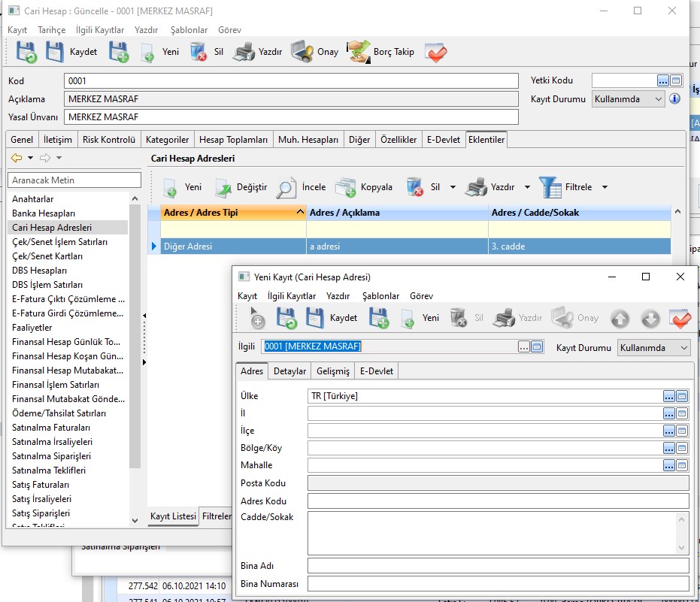Image resolution: width=700 pixels, height=602 pixels.
Task: Select Banka Hesapları in the sidebar list
Action: 42,213
